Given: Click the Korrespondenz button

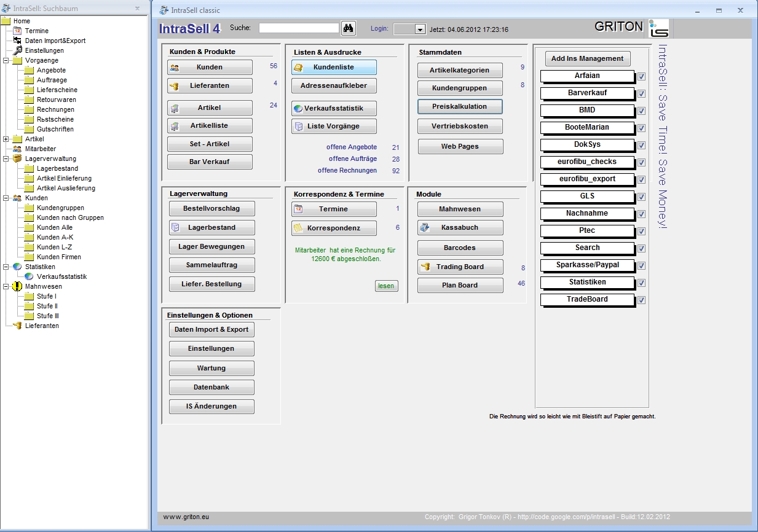Looking at the screenshot, I should [x=334, y=228].
